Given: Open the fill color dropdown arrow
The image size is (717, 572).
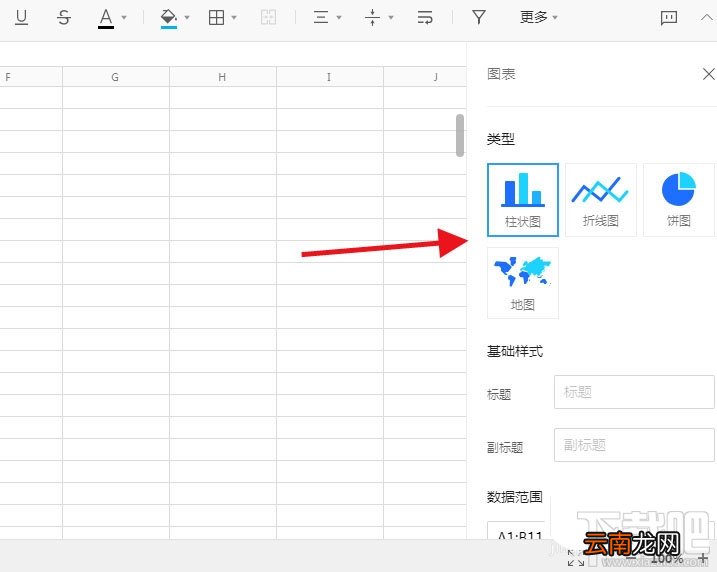Looking at the screenshot, I should (187, 18).
